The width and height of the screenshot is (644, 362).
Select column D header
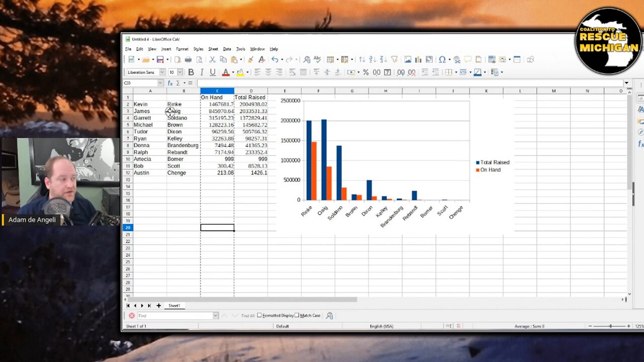pyautogui.click(x=251, y=91)
